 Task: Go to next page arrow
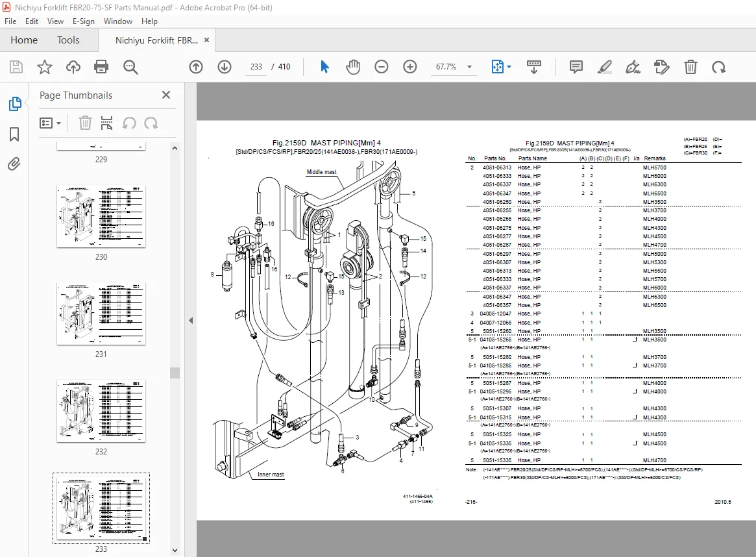coord(224,67)
